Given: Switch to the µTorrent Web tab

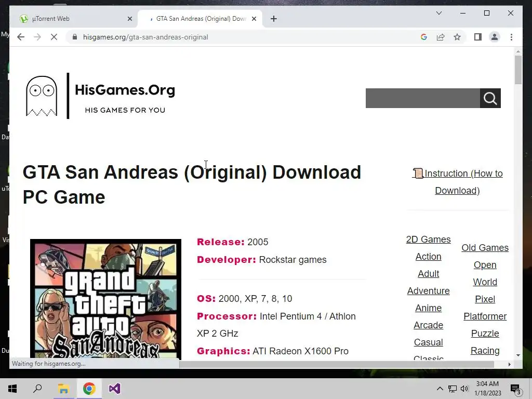Looking at the screenshot, I should pyautogui.click(x=73, y=19).
